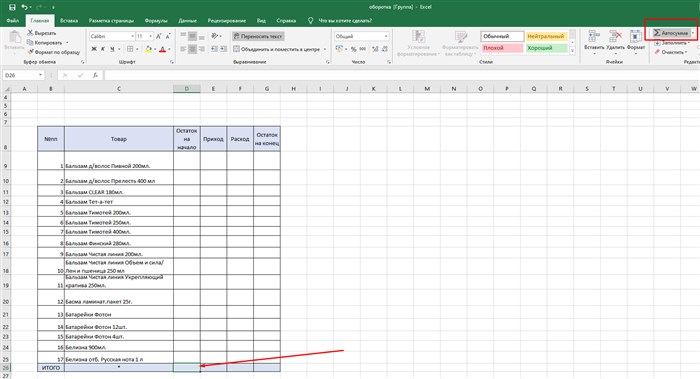Viewport: 700px width, 379px height.
Task: Click the Удалить cells icon
Action: [x=615, y=37]
